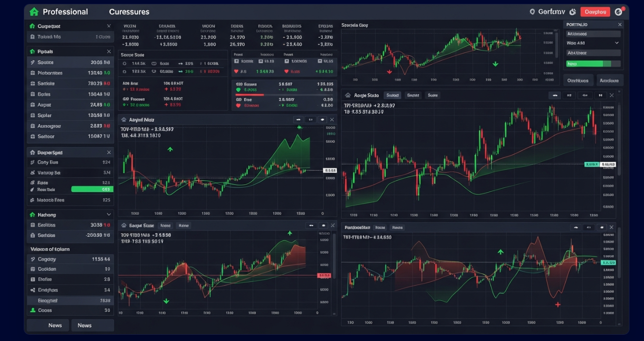Click the location pin icon beside Gerfamv

(x=532, y=12)
